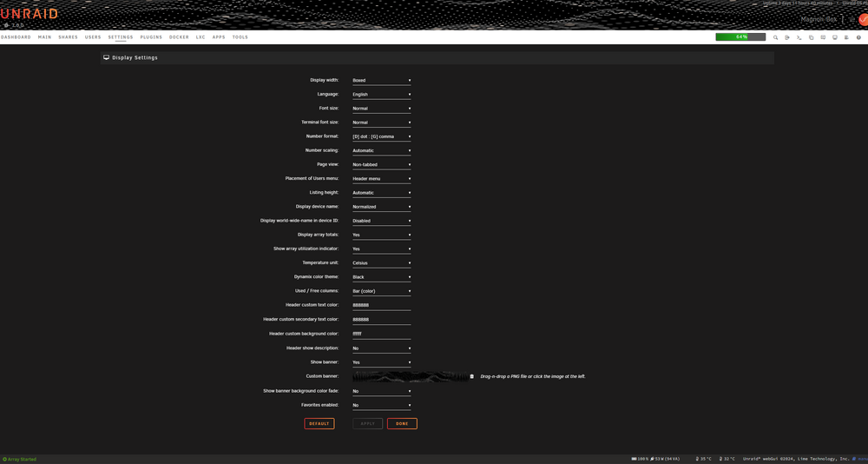Open the Main menu
Viewport: 868px width, 464px height.
tap(45, 37)
